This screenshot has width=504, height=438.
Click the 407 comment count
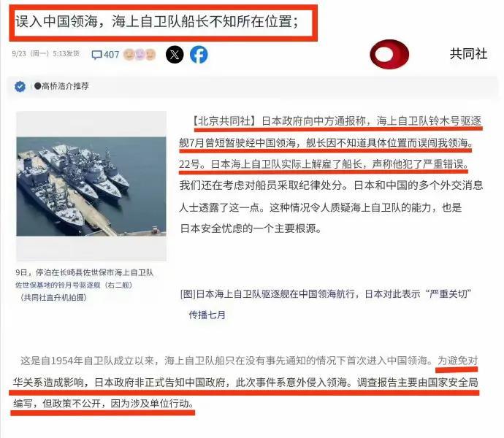click(x=111, y=55)
